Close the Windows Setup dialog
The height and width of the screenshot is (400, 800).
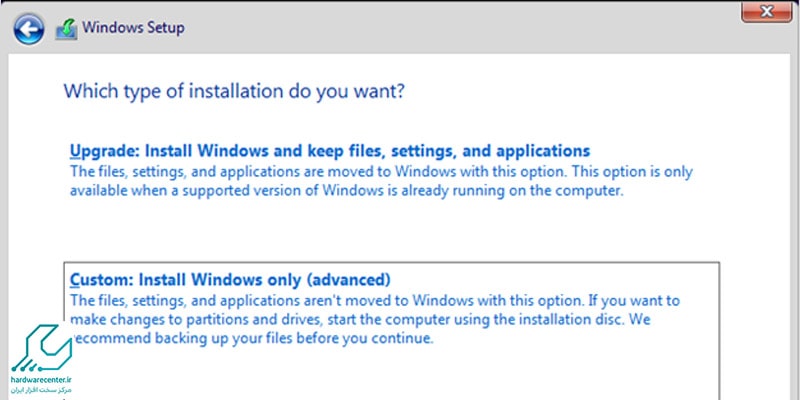(767, 12)
